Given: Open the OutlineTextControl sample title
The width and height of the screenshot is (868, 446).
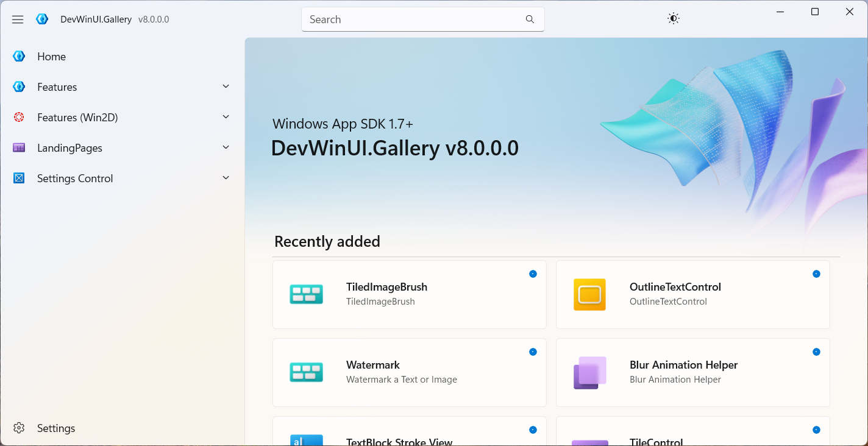Looking at the screenshot, I should coord(675,287).
